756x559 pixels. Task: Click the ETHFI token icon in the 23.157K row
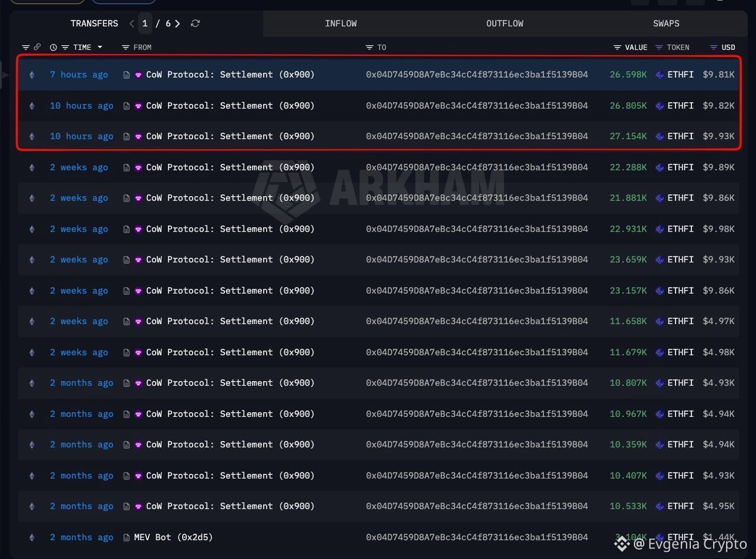660,291
